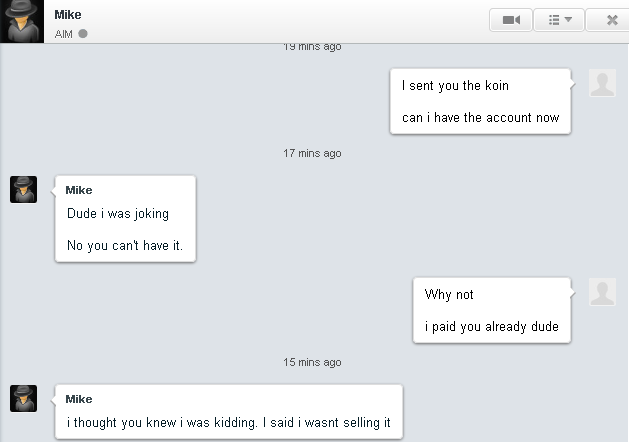Image resolution: width=629 pixels, height=442 pixels.
Task: Click the 'No you can't have it.' message
Action: pyautogui.click(x=125, y=245)
